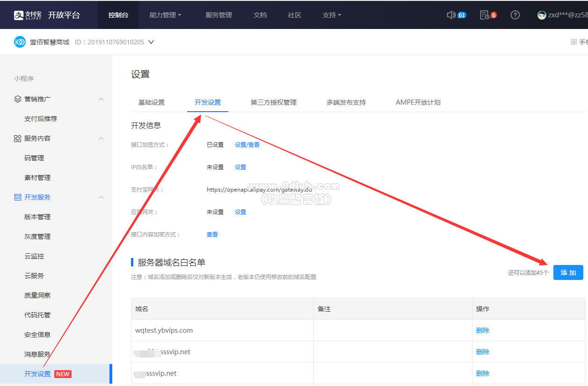The width and height of the screenshot is (588, 386).
Task: Delete the wqtest.ybvips.com domain
Action: tap(483, 330)
